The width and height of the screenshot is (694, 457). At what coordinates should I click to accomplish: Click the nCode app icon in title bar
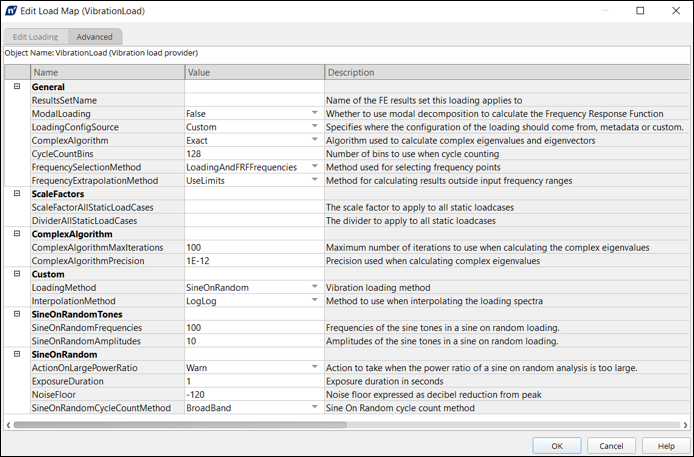tap(11, 11)
